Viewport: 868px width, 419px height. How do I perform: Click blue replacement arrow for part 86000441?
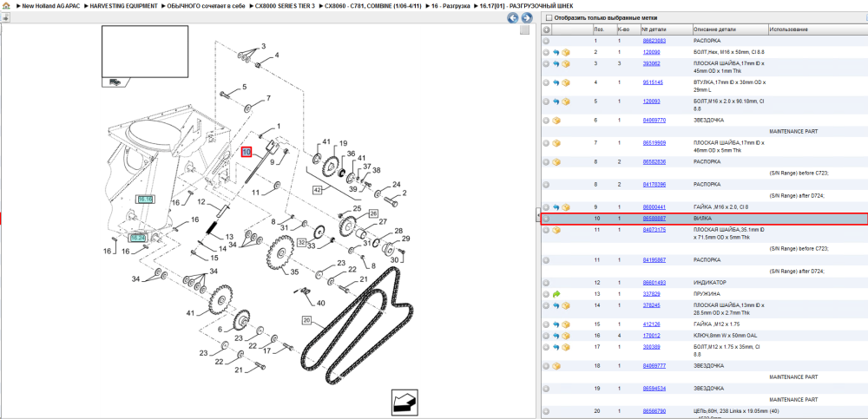coord(556,207)
